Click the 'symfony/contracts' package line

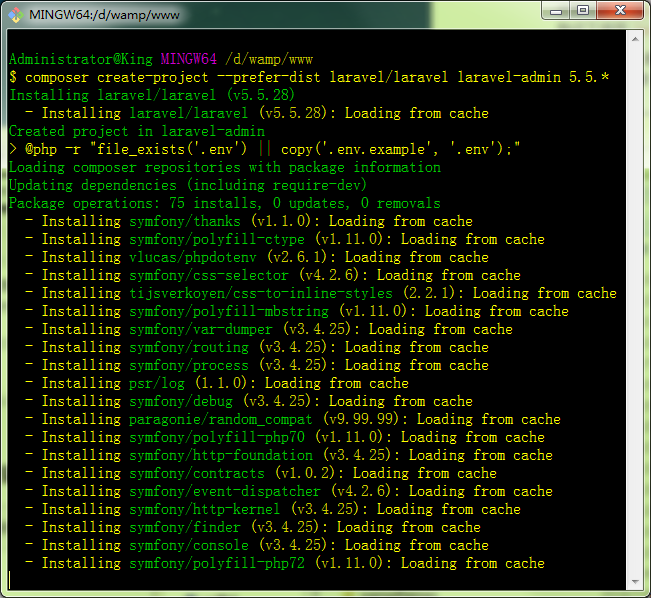tap(261, 473)
